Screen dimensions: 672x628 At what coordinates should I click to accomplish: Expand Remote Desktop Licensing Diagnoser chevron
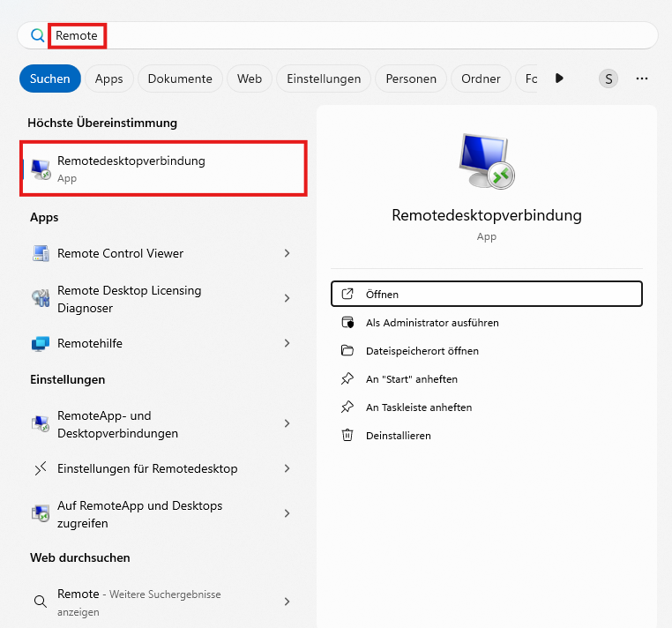point(287,298)
